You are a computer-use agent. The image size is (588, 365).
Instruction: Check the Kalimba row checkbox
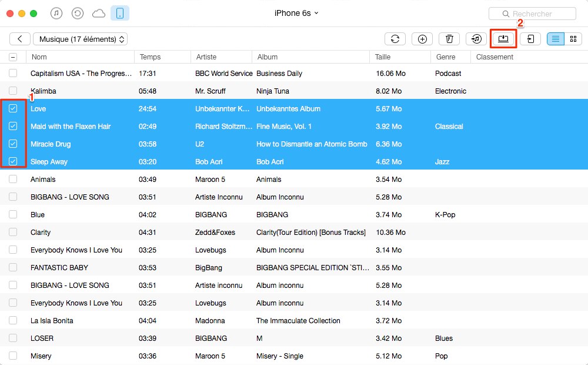point(13,91)
